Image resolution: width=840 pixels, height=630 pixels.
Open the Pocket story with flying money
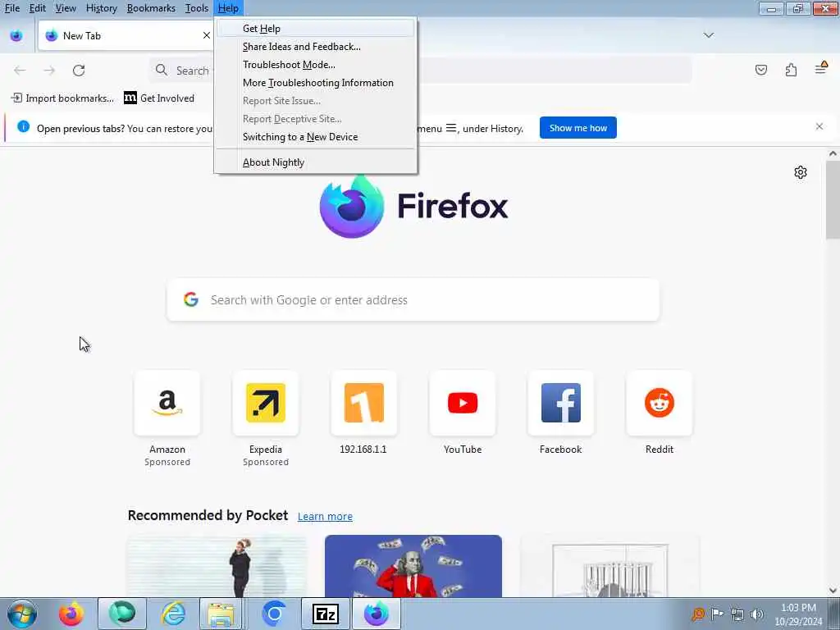[x=413, y=566]
